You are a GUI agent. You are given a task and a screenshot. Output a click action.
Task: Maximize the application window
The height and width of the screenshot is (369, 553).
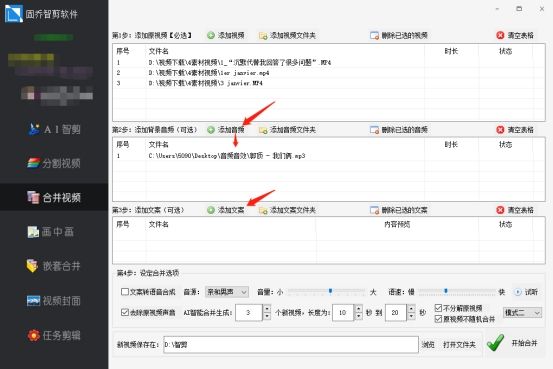(x=519, y=9)
